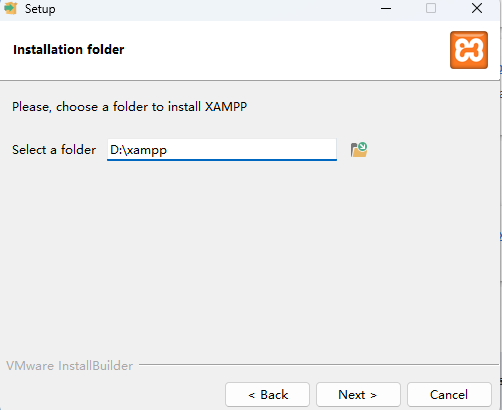Image resolution: width=502 pixels, height=410 pixels.
Task: Go to previous step with Back button
Action: tap(267, 395)
